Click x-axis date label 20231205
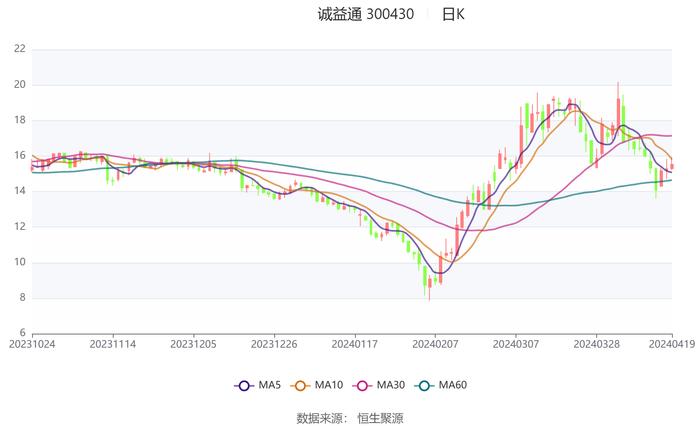 (193, 344)
